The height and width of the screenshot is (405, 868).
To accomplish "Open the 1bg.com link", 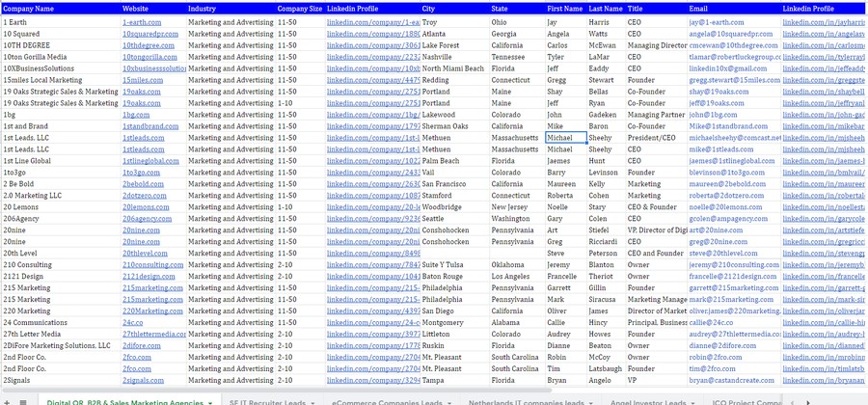I will [136, 115].
